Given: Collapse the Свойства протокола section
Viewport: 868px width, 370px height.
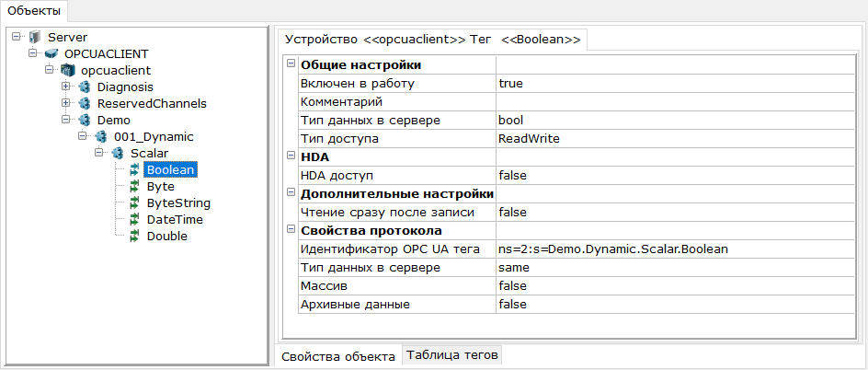Looking at the screenshot, I should [x=290, y=230].
